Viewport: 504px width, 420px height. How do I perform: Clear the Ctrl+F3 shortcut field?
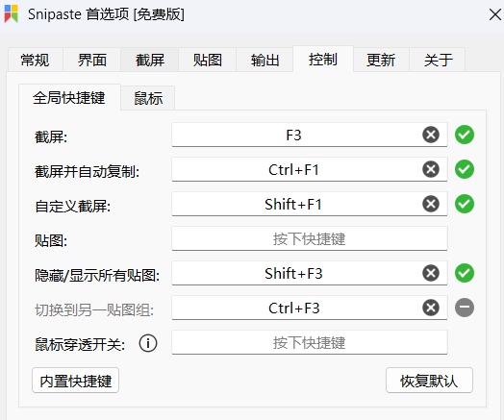[431, 308]
